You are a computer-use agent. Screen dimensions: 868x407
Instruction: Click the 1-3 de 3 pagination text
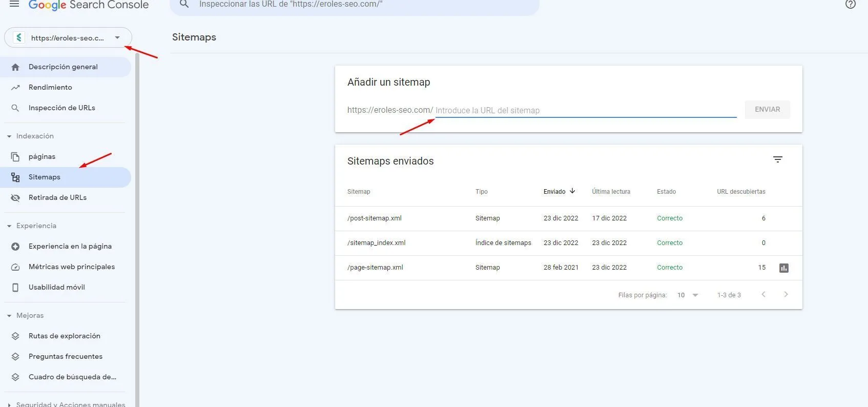[729, 295]
